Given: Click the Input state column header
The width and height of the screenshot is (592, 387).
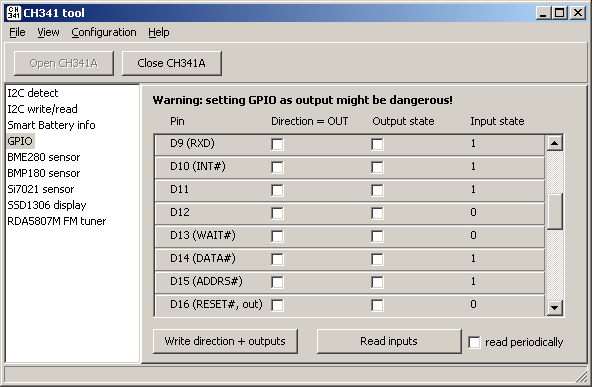Looking at the screenshot, I should 497,121.
